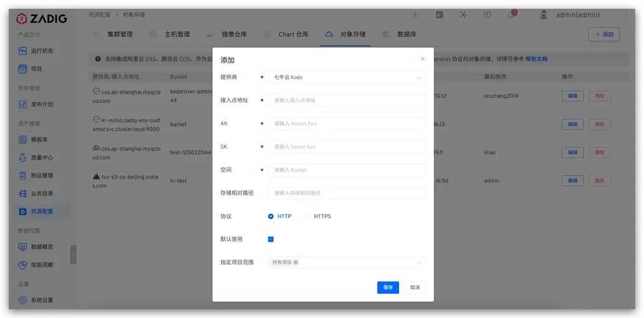The width and height of the screenshot is (644, 318).
Task: Open 质量中心 in the sidebar
Action: (x=36, y=158)
